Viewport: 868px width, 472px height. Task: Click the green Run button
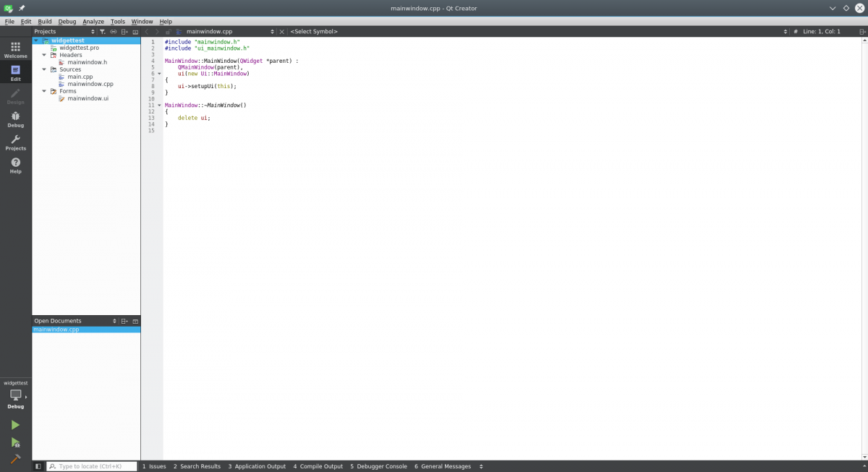click(x=15, y=425)
